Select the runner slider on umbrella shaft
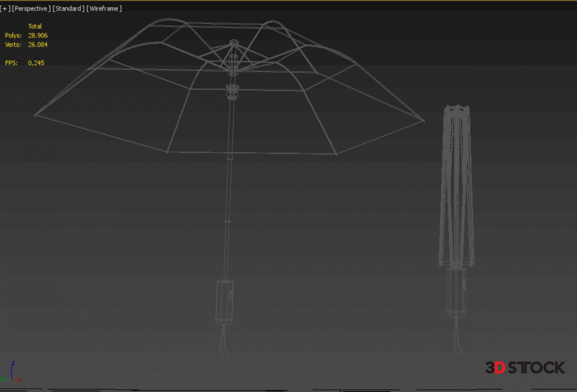The width and height of the screenshot is (577, 392). click(232, 92)
